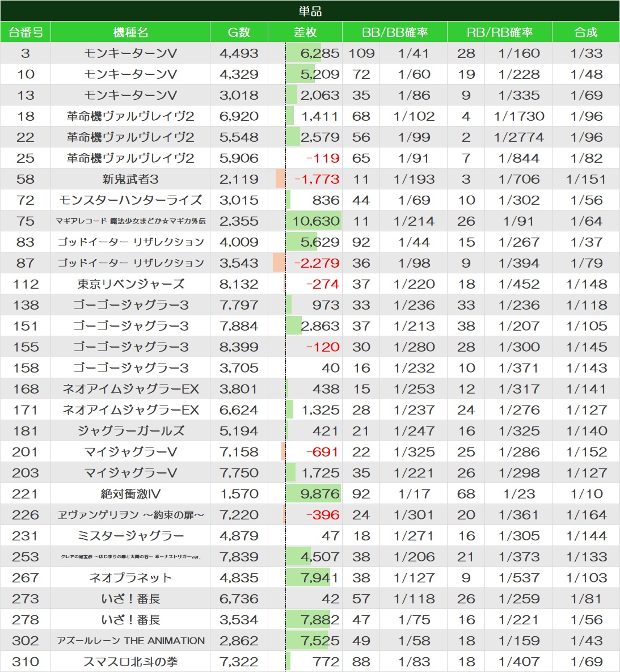Click 差枚 value 1,325
The image size is (620, 672).
click(x=320, y=410)
